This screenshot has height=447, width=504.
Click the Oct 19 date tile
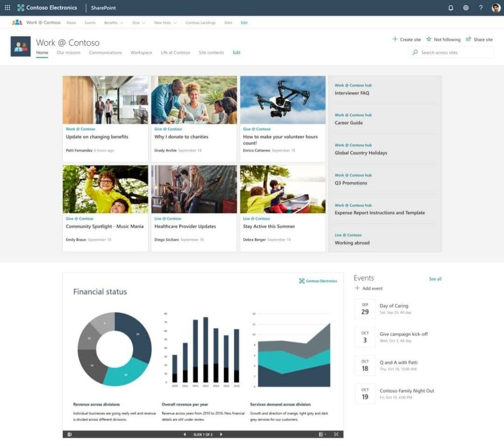(x=365, y=394)
